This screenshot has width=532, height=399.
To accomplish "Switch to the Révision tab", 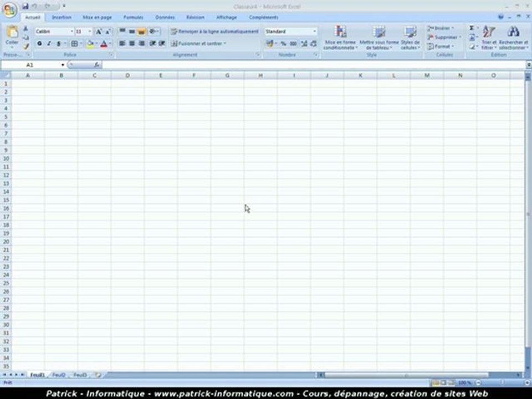I will [x=196, y=17].
